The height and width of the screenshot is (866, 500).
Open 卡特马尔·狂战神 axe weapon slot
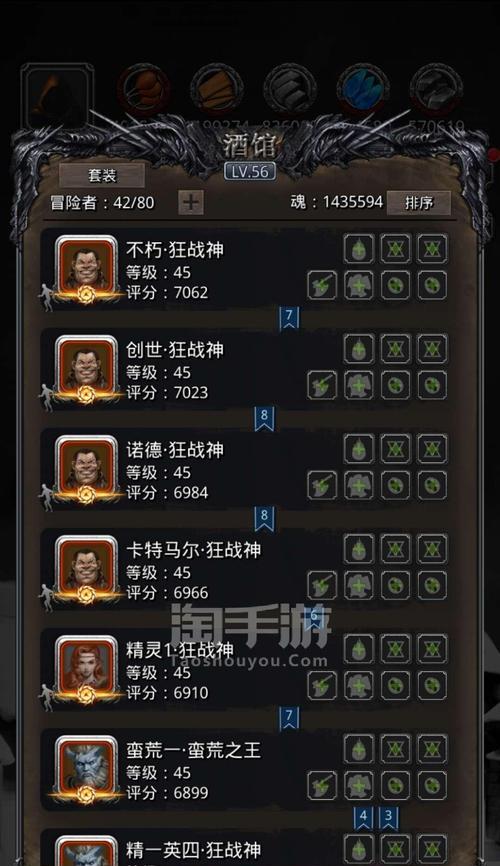point(322,585)
